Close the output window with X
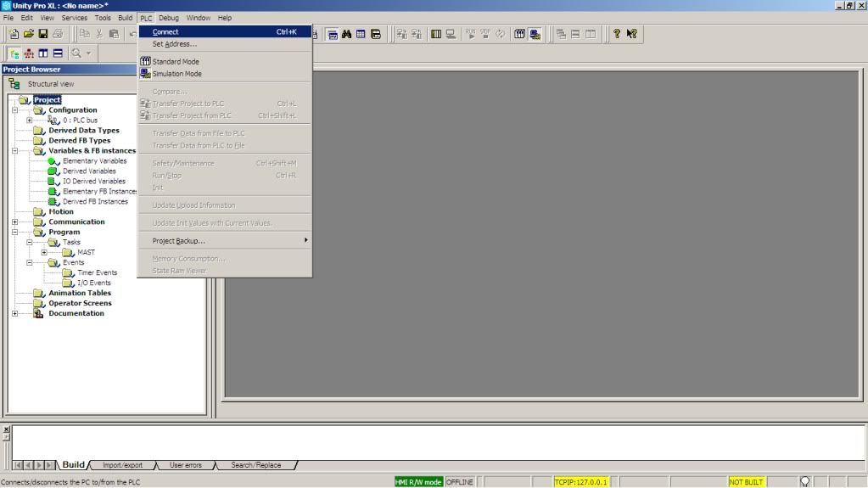The height and width of the screenshot is (488, 868). (x=6, y=429)
